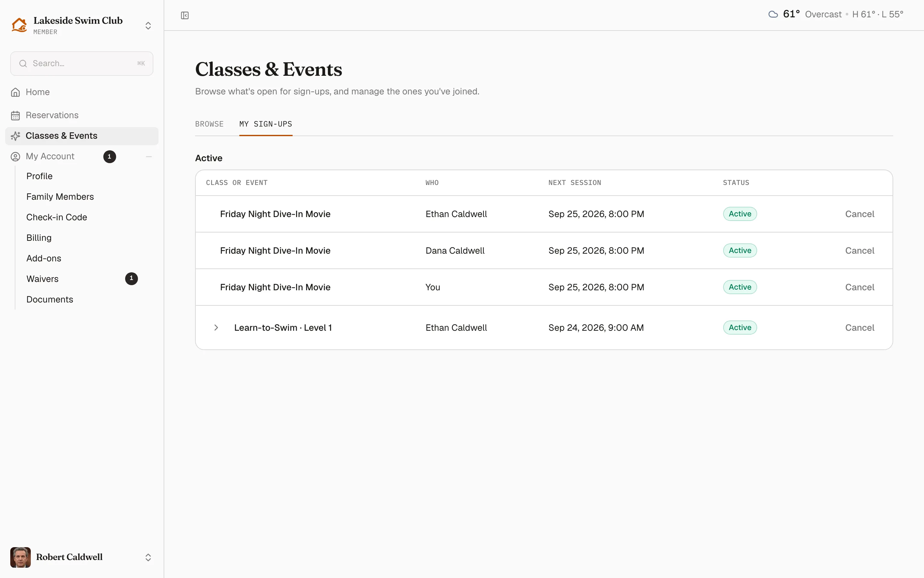Open Reservations in the sidebar
The height and width of the screenshot is (578, 924).
(82, 116)
